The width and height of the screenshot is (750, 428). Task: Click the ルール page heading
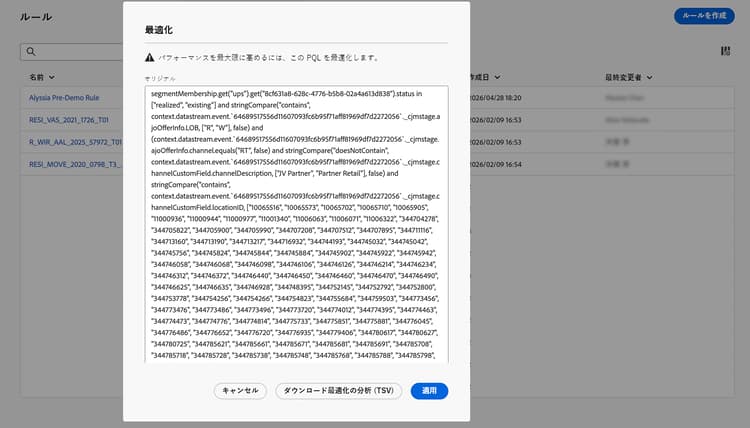pyautogui.click(x=36, y=17)
